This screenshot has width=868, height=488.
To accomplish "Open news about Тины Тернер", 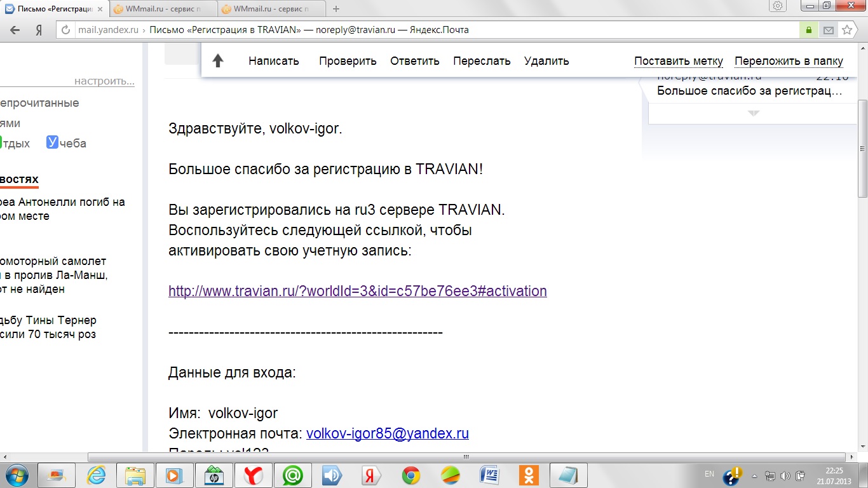I will point(48,327).
